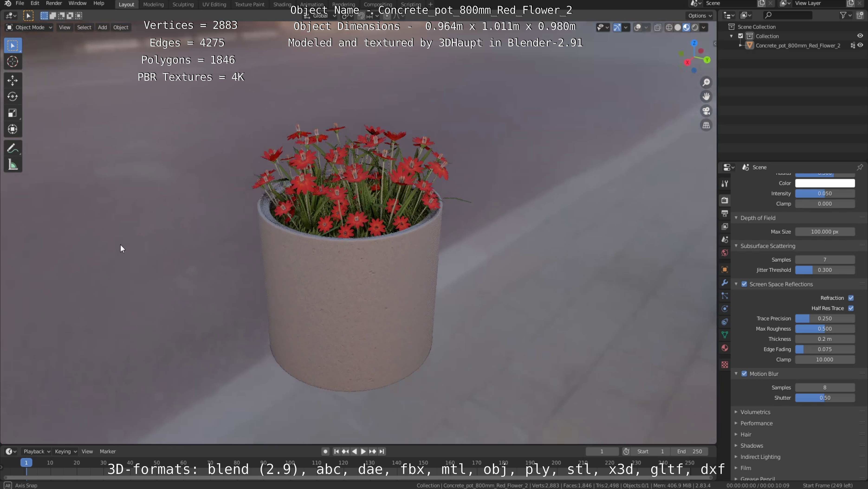Exclude Collection from view layer checkbox

point(741,36)
